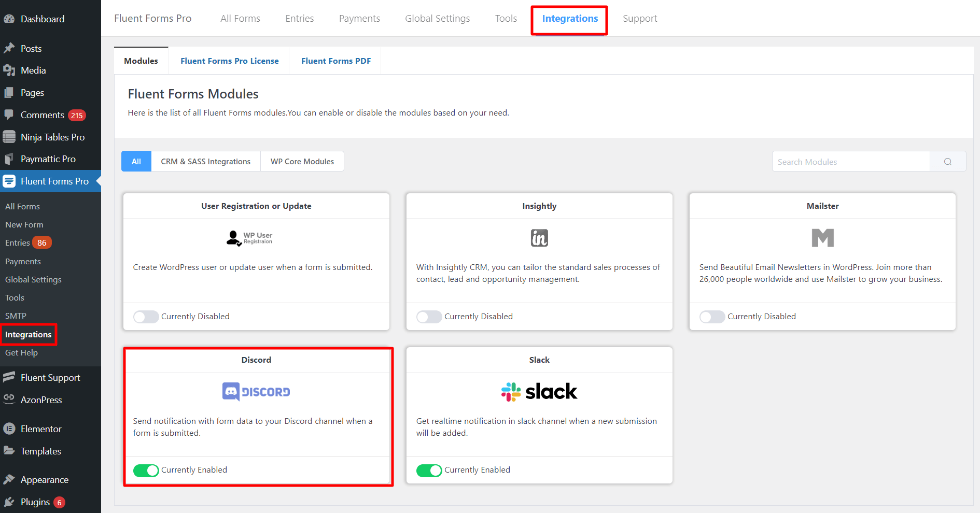Click the Fluent Support icon

point(9,377)
